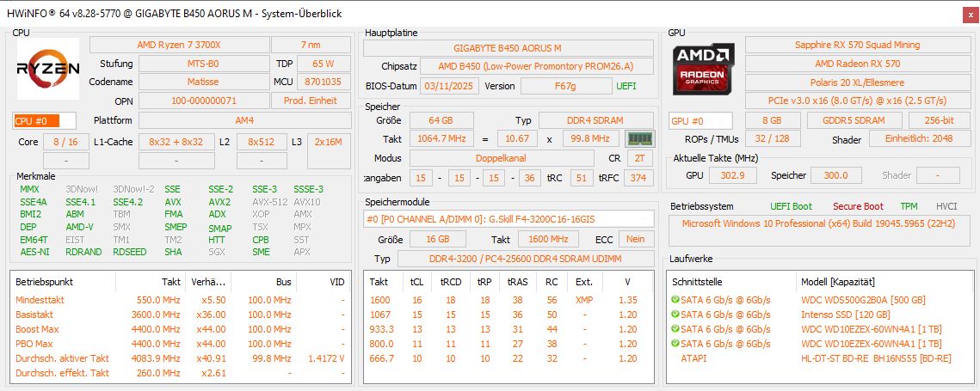Click the Ryzen CPU logo
This screenshot has height=391, width=980.
(48, 69)
